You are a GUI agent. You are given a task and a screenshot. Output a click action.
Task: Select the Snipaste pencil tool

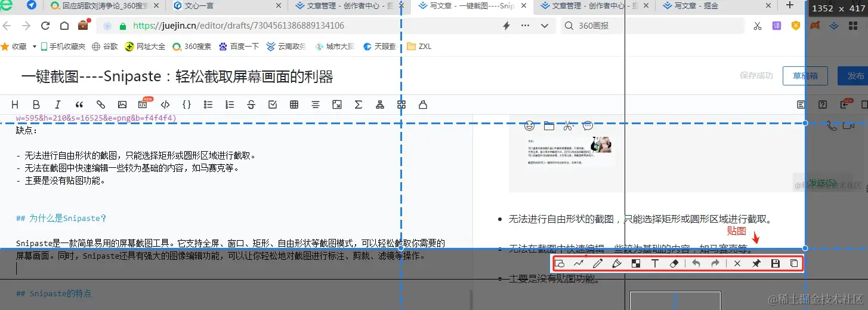pos(598,263)
